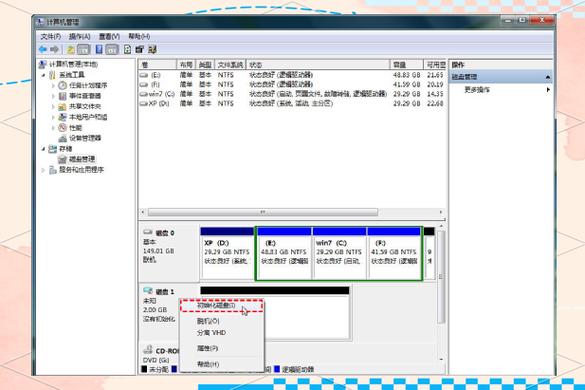Viewport: 585px width, 390px height.
Task: Sort by the 卷 column header
Action: 157,65
